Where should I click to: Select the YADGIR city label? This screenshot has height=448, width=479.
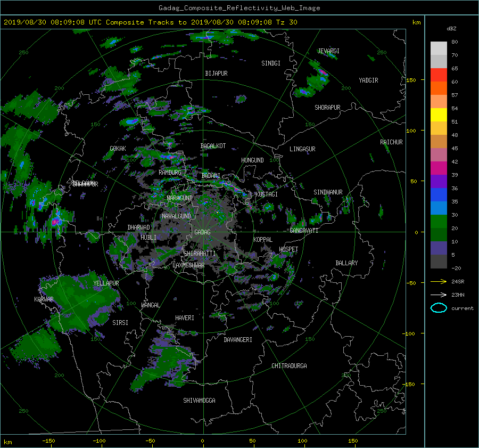[368, 80]
